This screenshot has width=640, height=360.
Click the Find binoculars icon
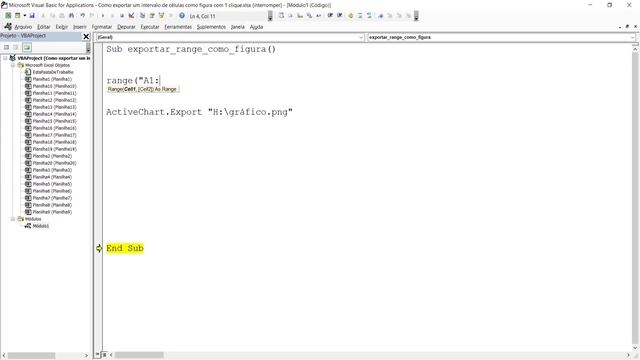tap(71, 16)
